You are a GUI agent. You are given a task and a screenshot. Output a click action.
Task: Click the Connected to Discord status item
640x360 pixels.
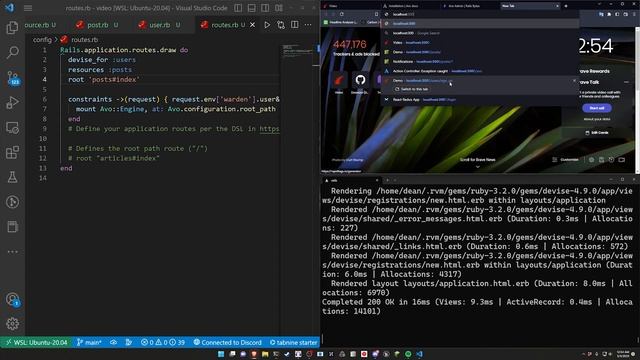[227, 342]
